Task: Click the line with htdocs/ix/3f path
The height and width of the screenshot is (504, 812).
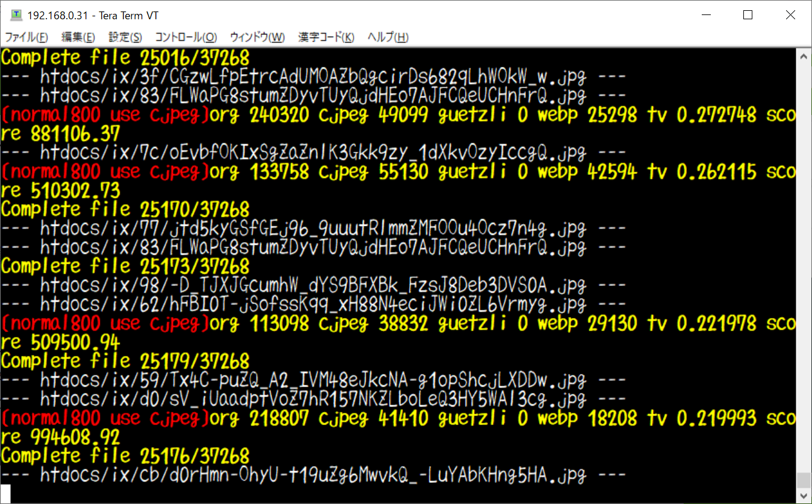Action: [x=313, y=77]
